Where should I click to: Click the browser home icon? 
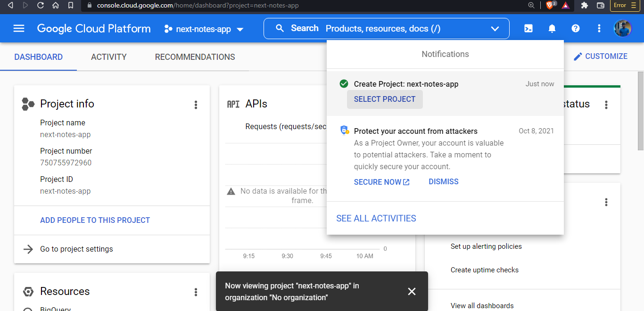point(55,5)
